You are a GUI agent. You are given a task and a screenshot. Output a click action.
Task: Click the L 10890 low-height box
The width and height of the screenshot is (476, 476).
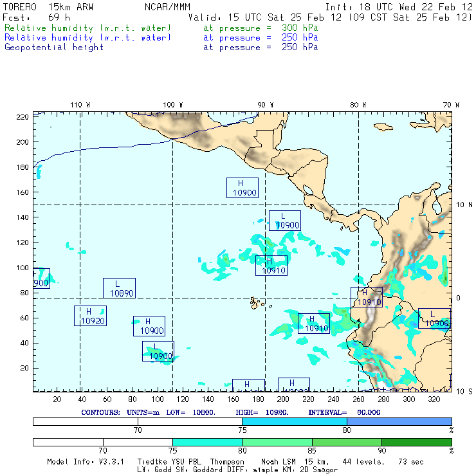coord(119,288)
